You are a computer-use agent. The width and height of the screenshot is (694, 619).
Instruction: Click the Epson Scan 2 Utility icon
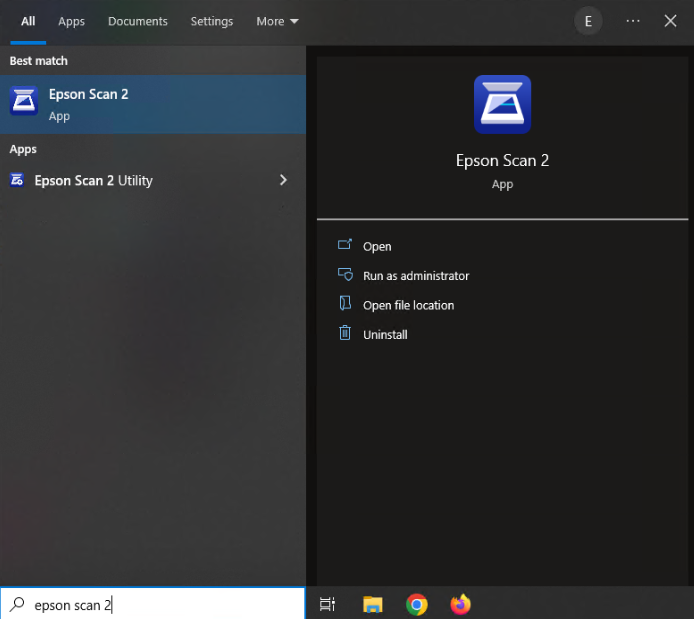tap(17, 180)
